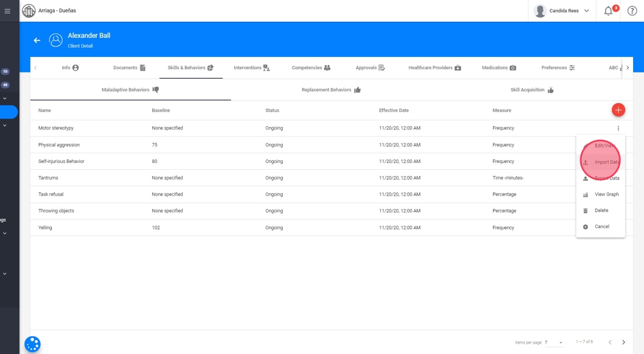Switch to the Documents tab
644x354 pixels.
129,68
